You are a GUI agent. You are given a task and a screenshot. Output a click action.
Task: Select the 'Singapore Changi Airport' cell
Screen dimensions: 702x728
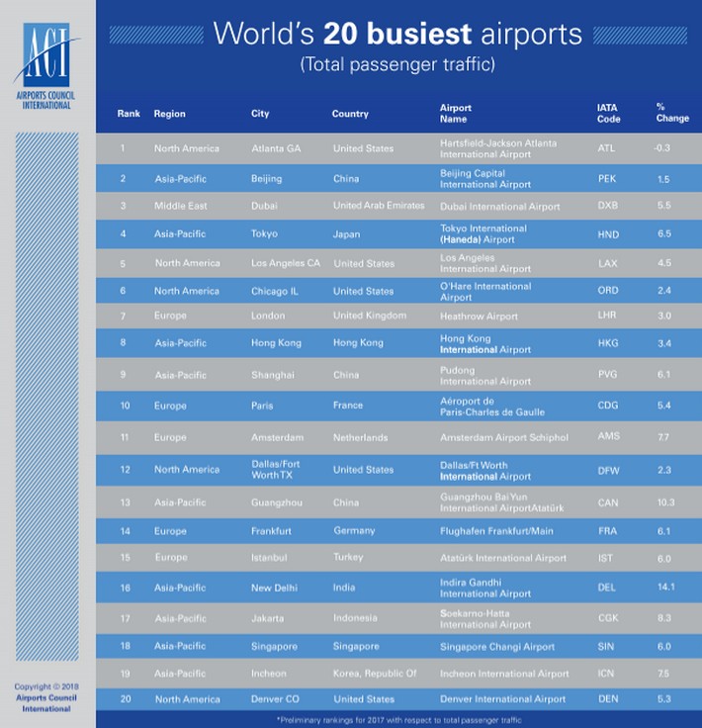pos(497,647)
